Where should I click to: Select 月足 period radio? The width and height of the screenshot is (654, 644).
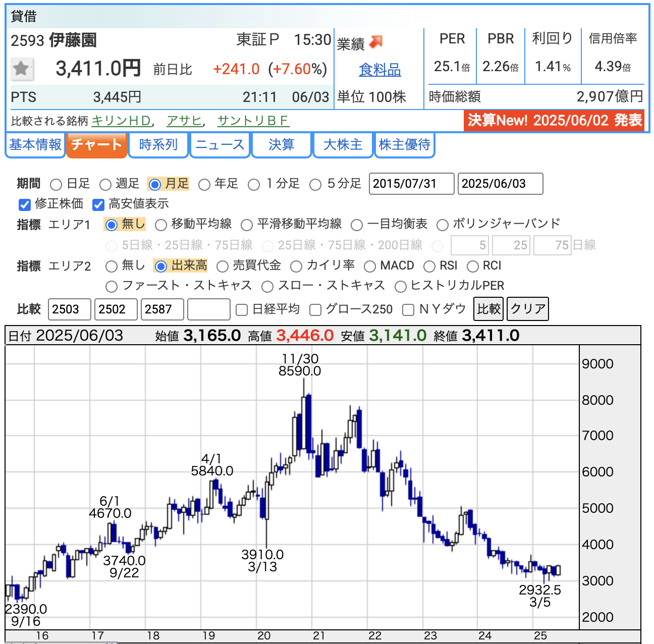pyautogui.click(x=155, y=184)
